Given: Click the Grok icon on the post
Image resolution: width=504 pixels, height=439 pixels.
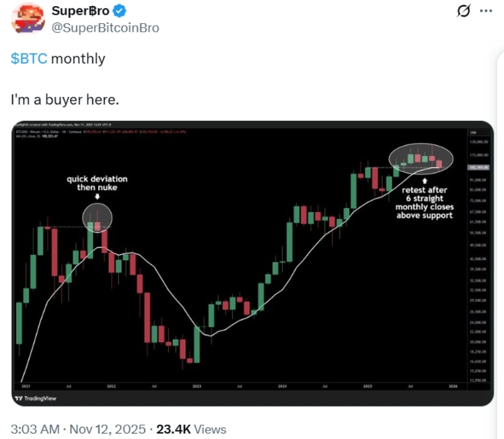Looking at the screenshot, I should click(x=463, y=12).
